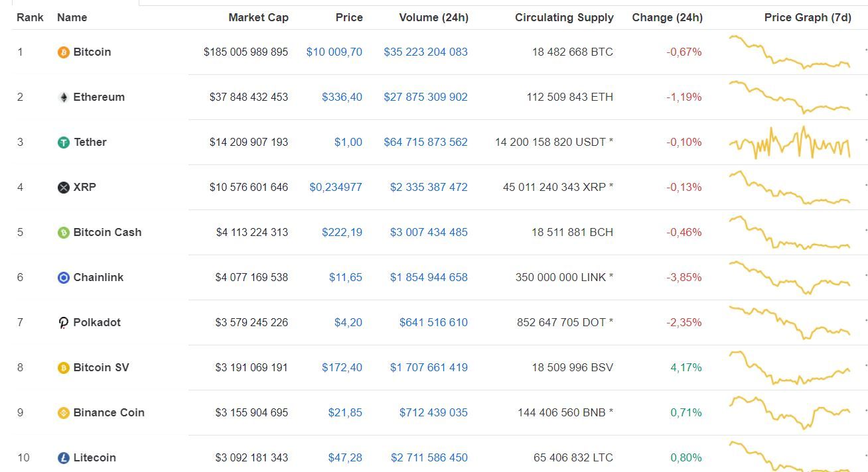Open the Bitcoin SV name link

tap(101, 367)
